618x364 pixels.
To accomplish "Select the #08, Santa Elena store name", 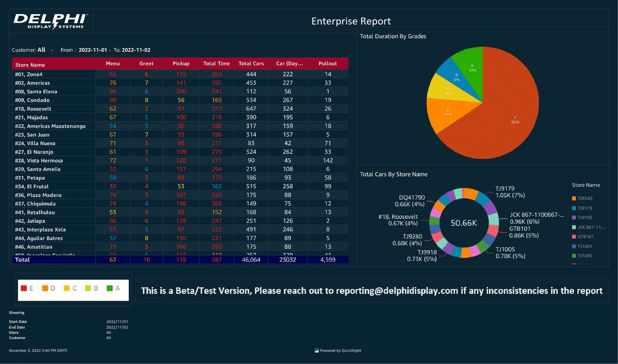I will point(36,91).
